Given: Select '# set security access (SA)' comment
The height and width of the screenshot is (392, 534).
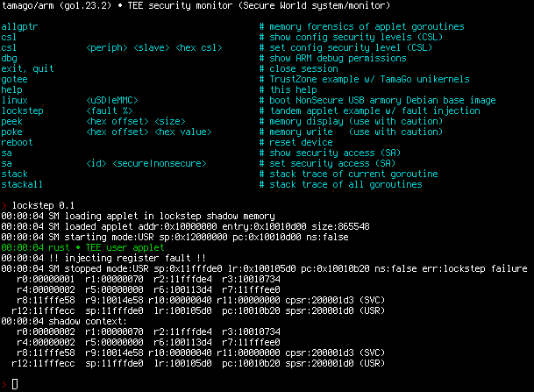Looking at the screenshot, I should [x=327, y=163].
